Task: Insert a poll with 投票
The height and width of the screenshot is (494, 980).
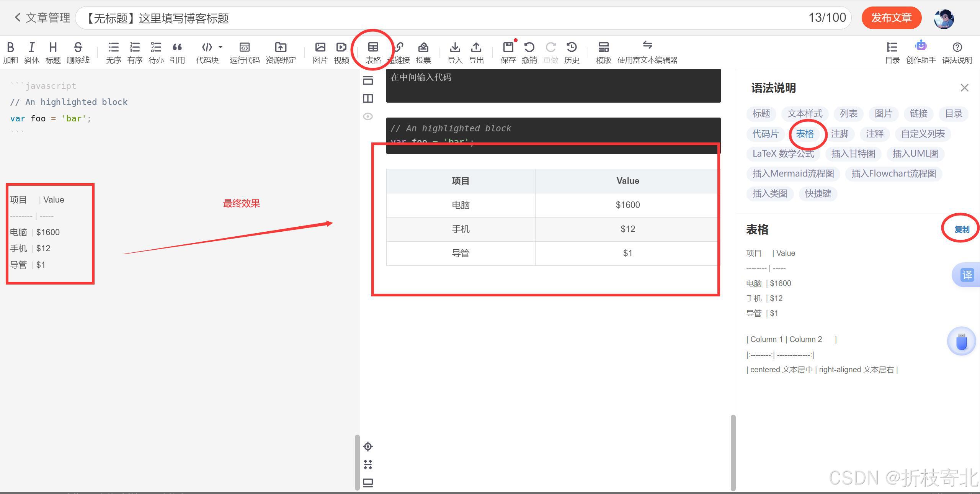Action: 423,52
